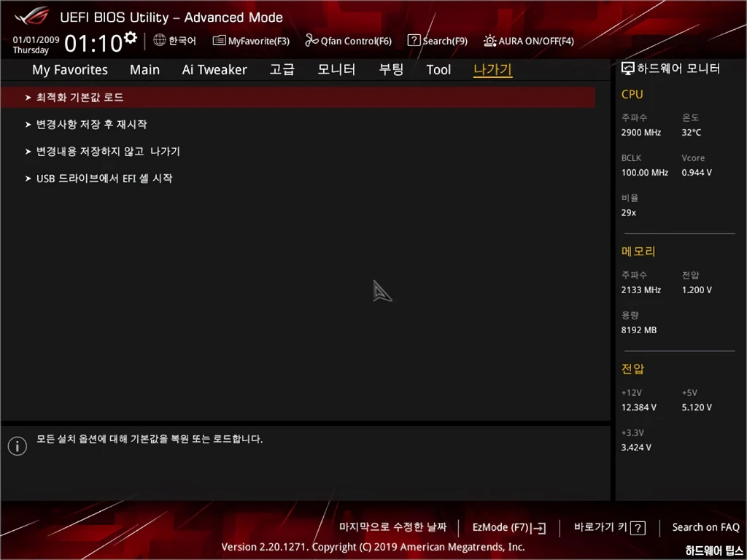Click BCLK 100.00 MHz value
The height and width of the screenshot is (560, 747).
[x=645, y=172]
